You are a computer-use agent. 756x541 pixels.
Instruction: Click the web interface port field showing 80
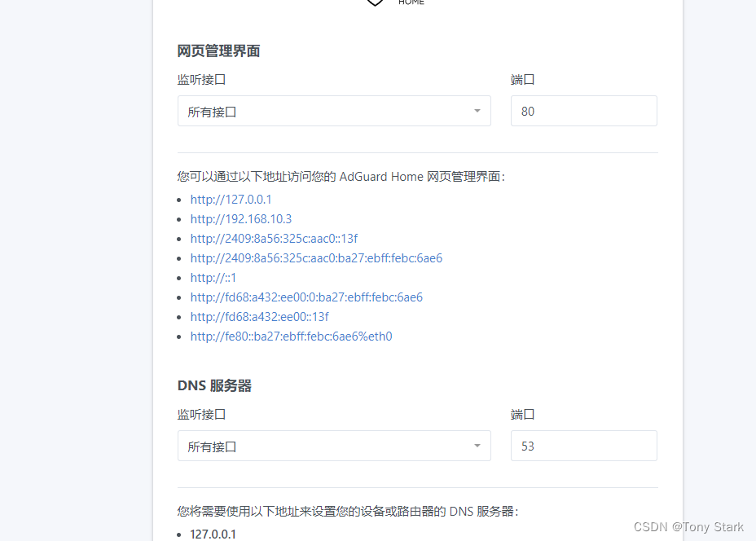[584, 111]
